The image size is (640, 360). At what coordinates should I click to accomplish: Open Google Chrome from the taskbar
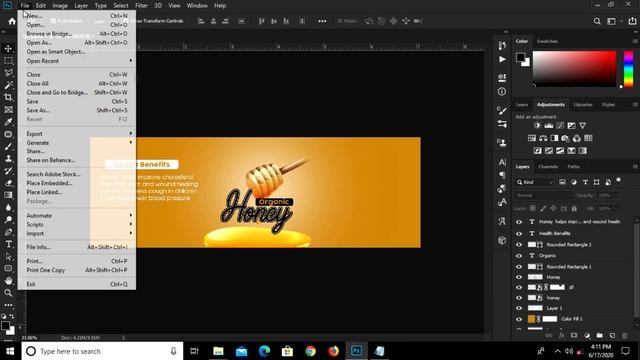[311, 351]
